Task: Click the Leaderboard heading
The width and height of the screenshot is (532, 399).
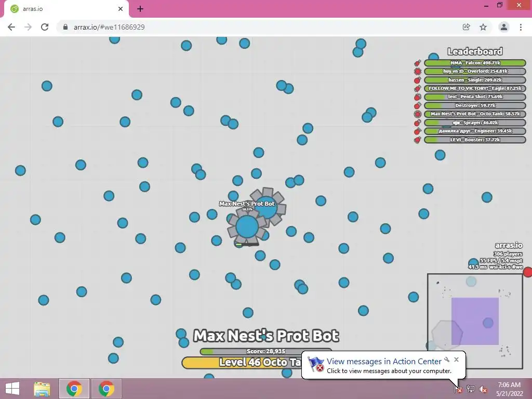Action: [475, 51]
